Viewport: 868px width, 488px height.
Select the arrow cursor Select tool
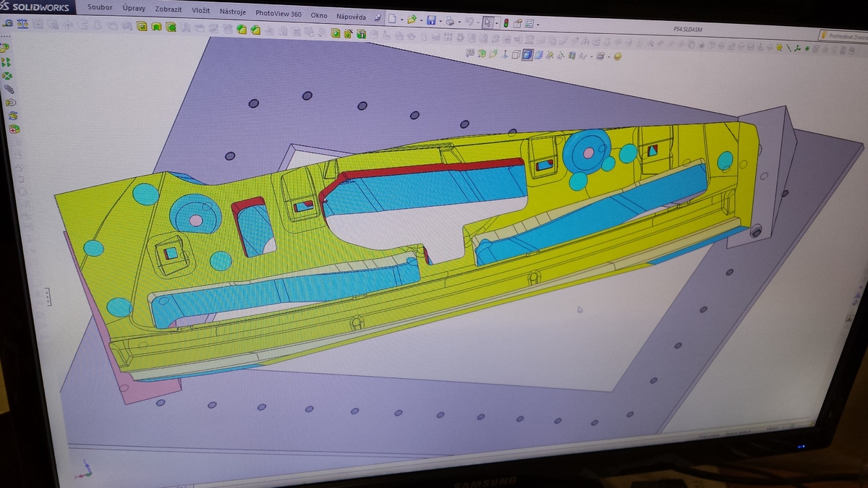click(x=487, y=22)
